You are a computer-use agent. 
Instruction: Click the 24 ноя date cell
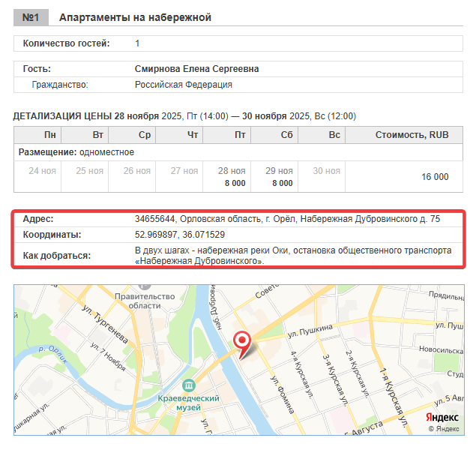point(37,177)
